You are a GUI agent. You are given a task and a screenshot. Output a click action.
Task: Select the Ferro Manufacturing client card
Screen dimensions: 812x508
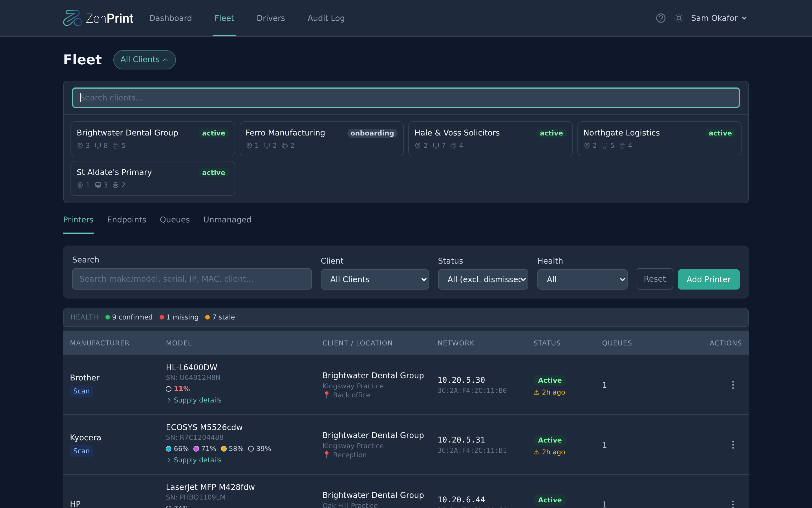pyautogui.click(x=321, y=139)
